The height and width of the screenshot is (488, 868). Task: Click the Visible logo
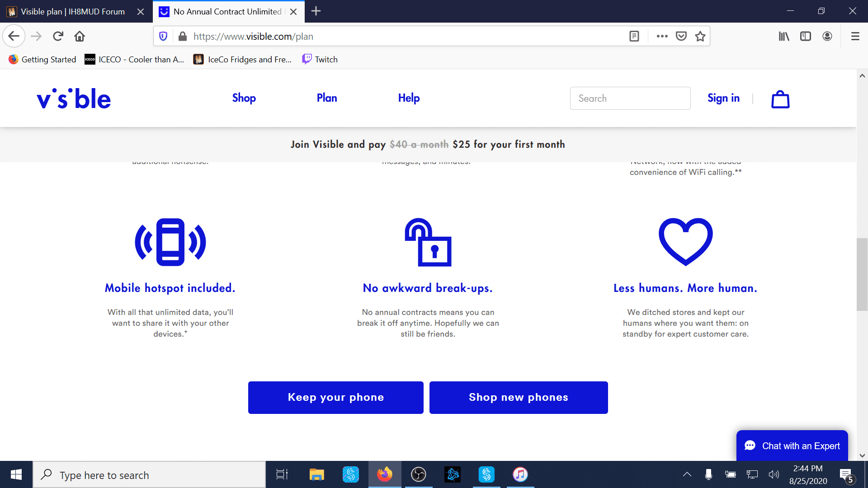(74, 99)
